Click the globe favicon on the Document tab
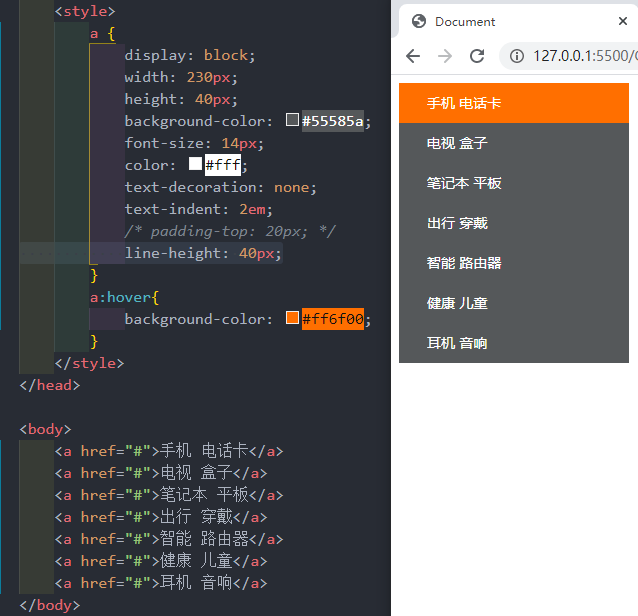This screenshot has width=638, height=616. [x=419, y=21]
